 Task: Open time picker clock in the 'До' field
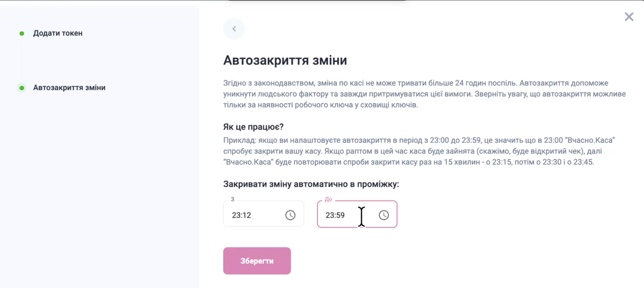383,215
